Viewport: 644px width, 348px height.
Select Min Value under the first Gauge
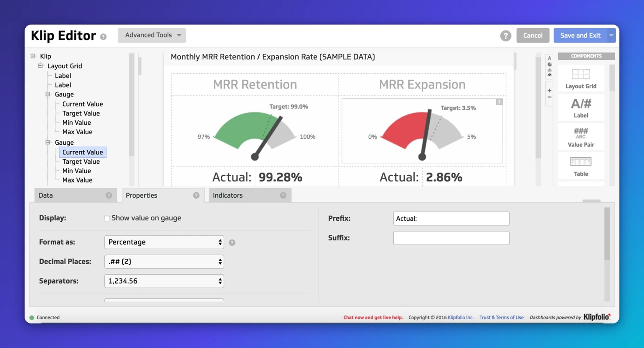(76, 123)
